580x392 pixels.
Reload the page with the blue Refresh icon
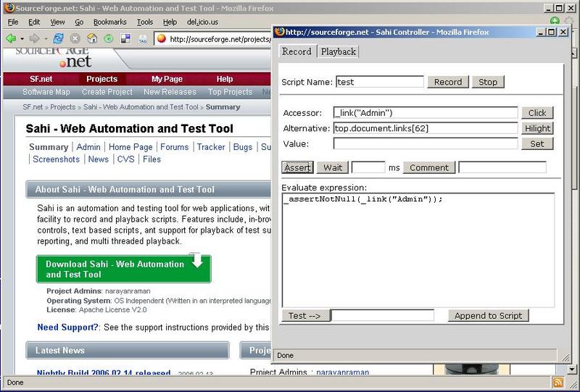(x=59, y=38)
